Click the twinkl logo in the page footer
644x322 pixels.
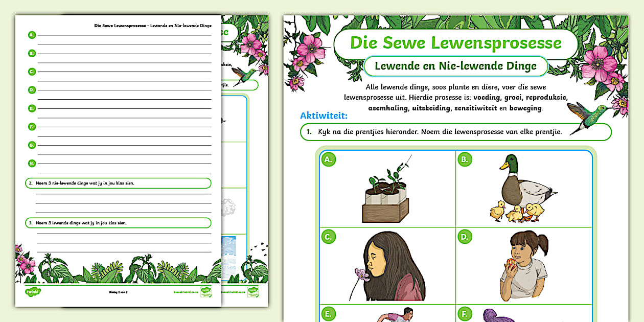(x=33, y=292)
